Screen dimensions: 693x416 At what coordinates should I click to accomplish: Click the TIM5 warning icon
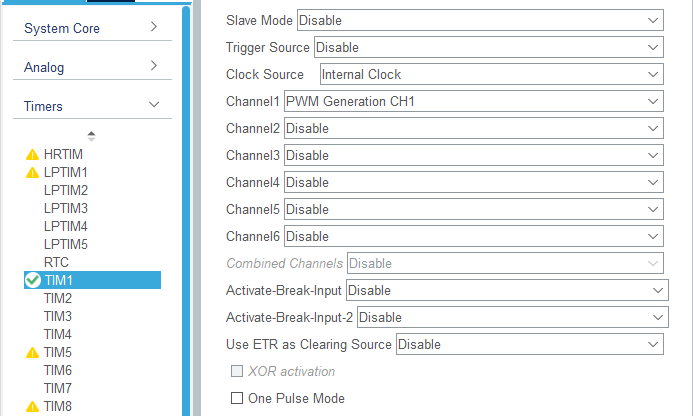[x=32, y=353]
